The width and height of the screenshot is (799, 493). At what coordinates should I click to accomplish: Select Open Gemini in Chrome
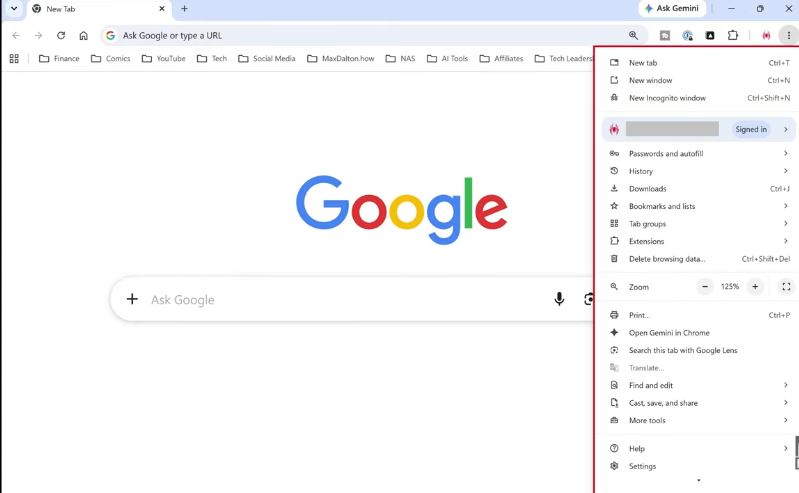click(x=699, y=333)
